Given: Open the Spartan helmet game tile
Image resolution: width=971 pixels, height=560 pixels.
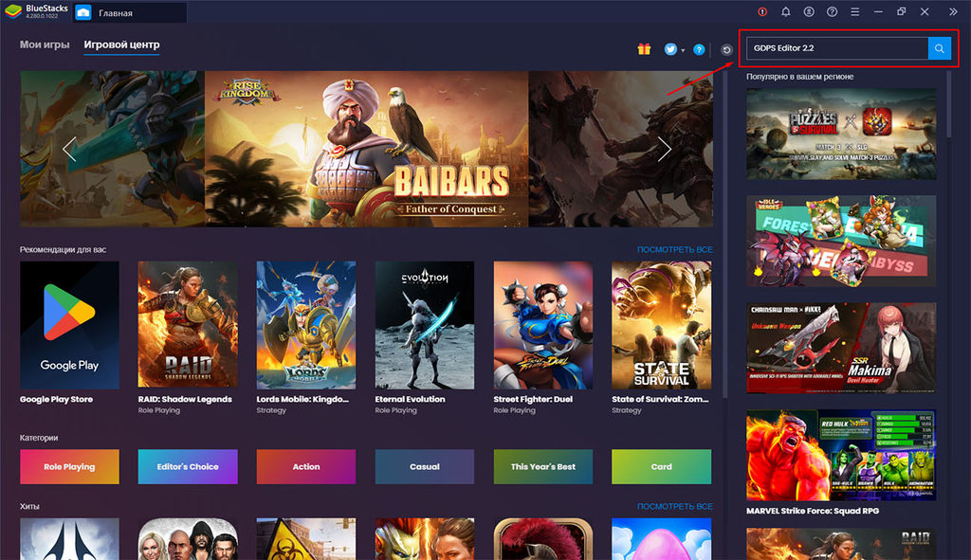Looking at the screenshot, I should (x=543, y=539).
